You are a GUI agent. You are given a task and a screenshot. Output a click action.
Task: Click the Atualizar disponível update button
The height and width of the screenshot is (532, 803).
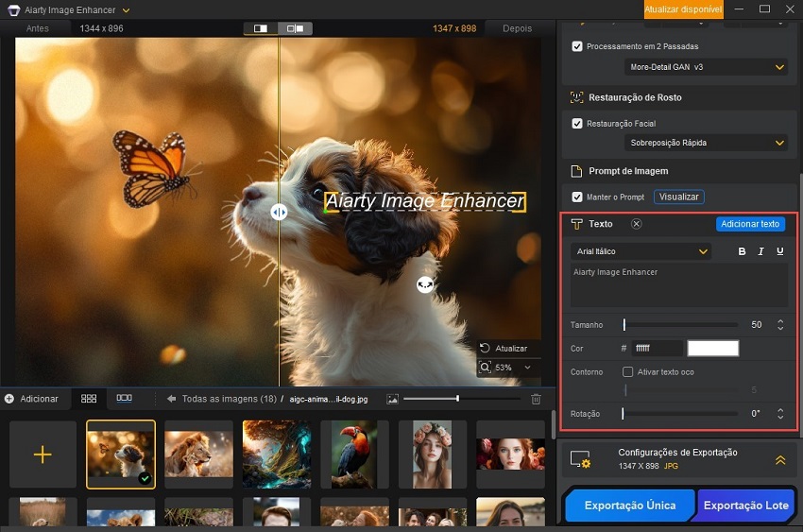point(683,9)
